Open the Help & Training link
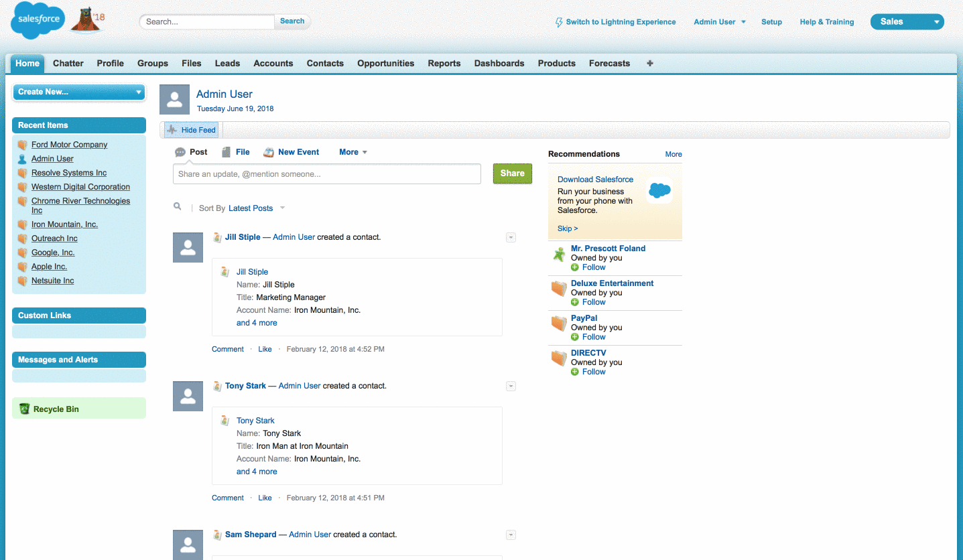Screen dimensions: 963x560 tap(827, 22)
